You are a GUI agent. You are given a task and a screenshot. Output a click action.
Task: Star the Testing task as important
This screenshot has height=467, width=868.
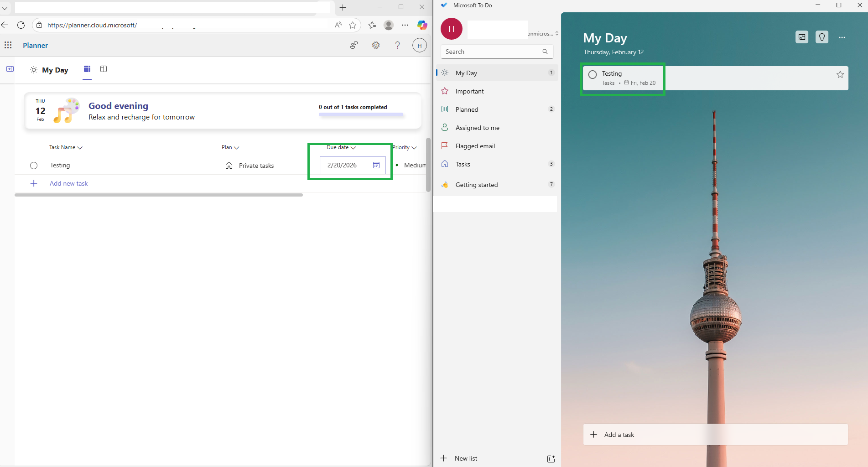pyautogui.click(x=840, y=75)
